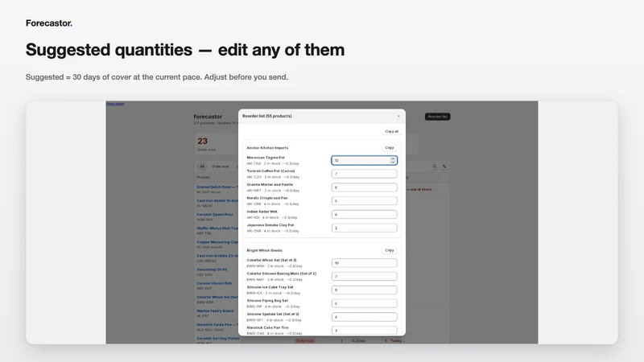Click the Anchor Kitchen Imports supplier heading

(267, 148)
